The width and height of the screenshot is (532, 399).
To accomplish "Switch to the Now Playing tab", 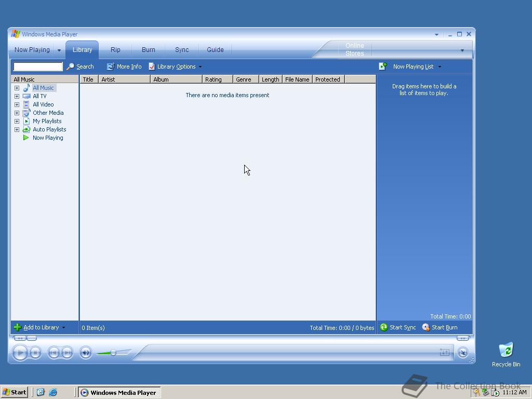I will (32, 49).
